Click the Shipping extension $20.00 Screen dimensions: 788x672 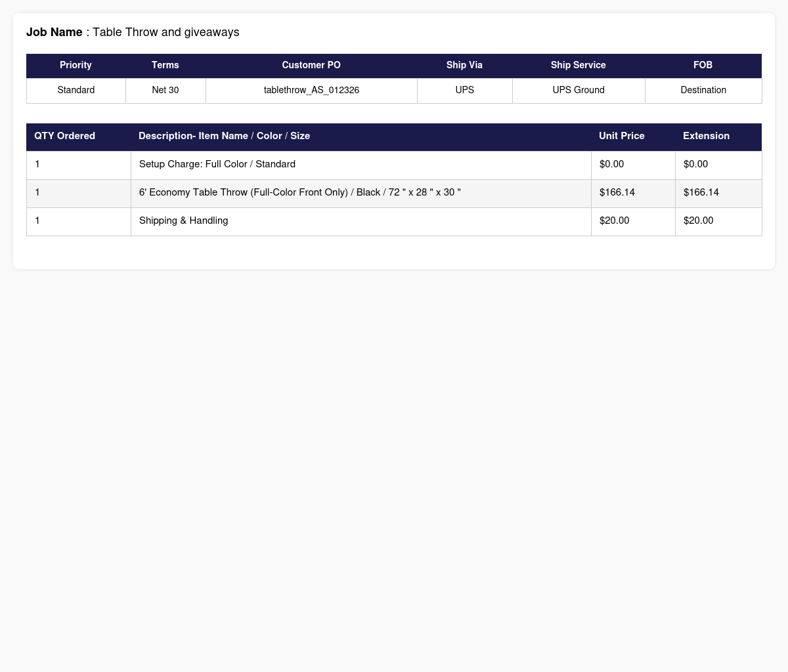click(718, 222)
